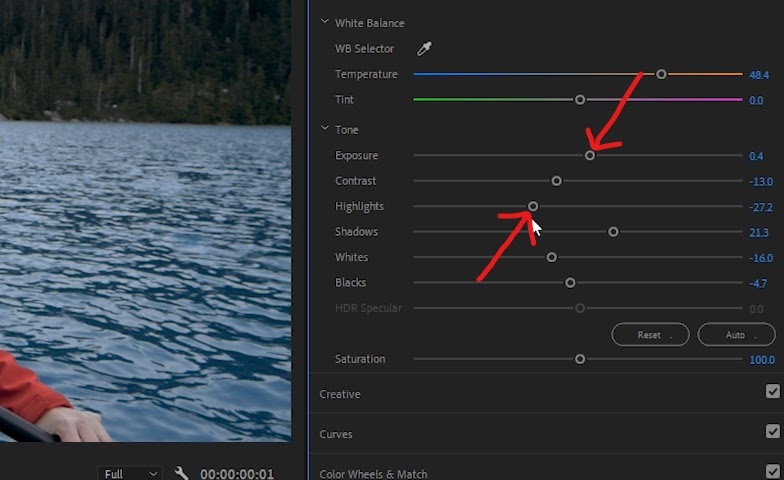
Task: Click the Reset button
Action: (x=650, y=334)
